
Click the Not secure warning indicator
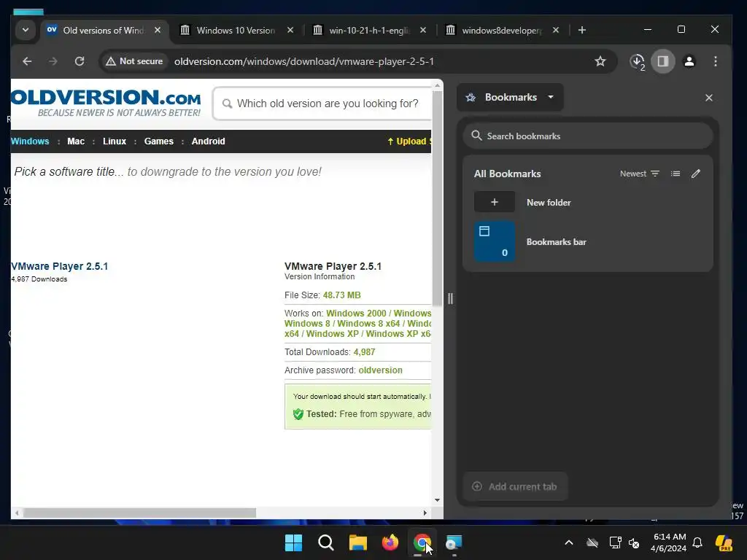click(x=134, y=61)
